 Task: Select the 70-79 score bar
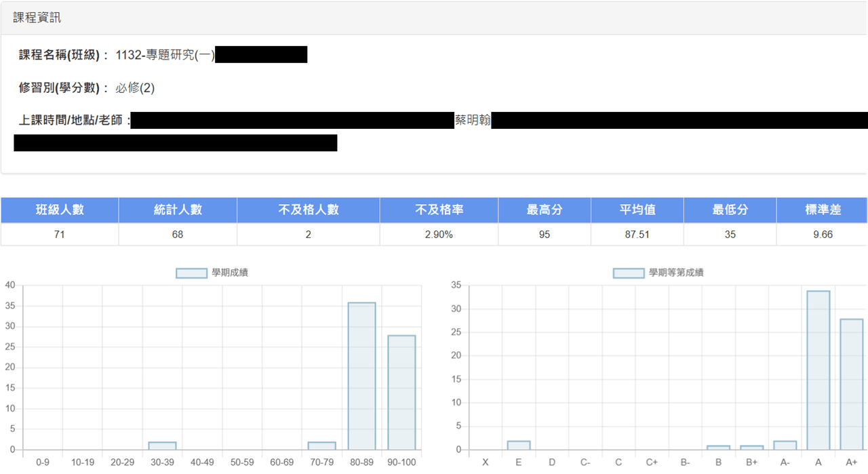pos(321,446)
